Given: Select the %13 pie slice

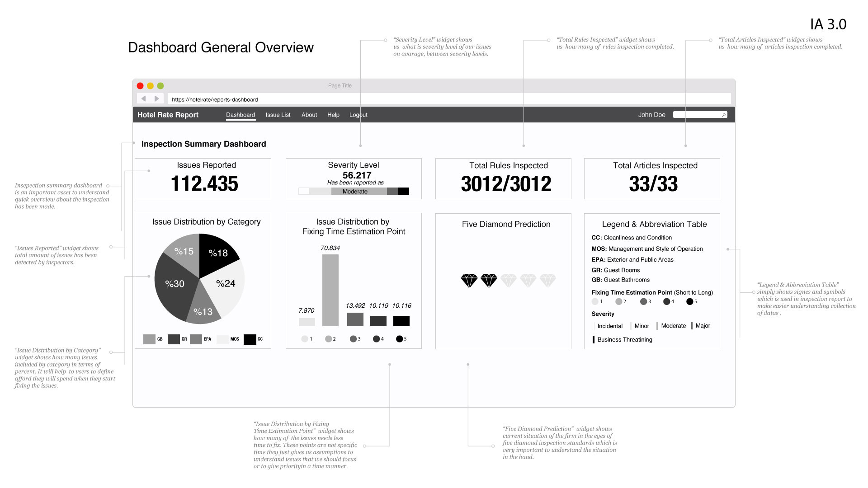Looking at the screenshot, I should 203,311.
